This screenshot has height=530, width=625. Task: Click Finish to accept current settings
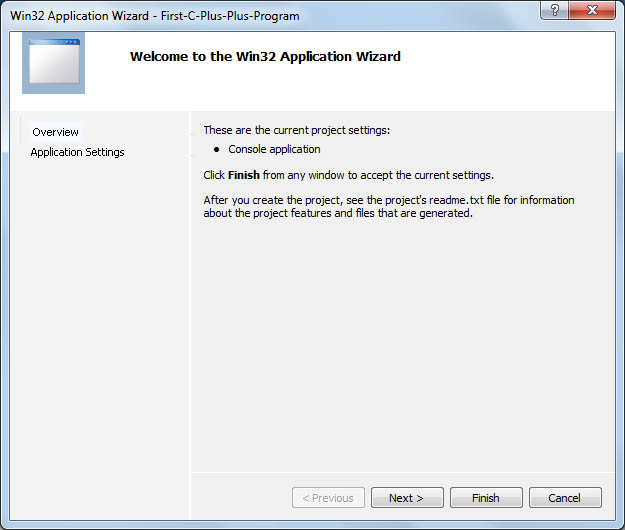tap(486, 498)
